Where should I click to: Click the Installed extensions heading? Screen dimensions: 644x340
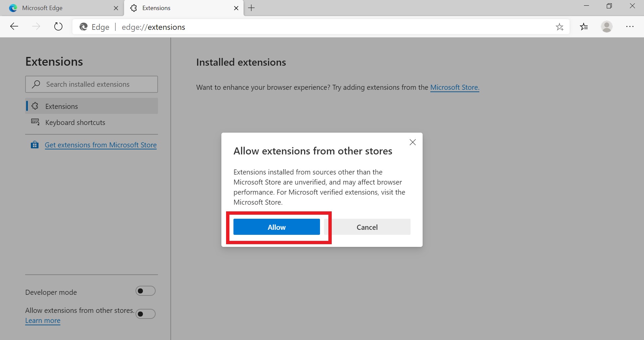pyautogui.click(x=241, y=62)
